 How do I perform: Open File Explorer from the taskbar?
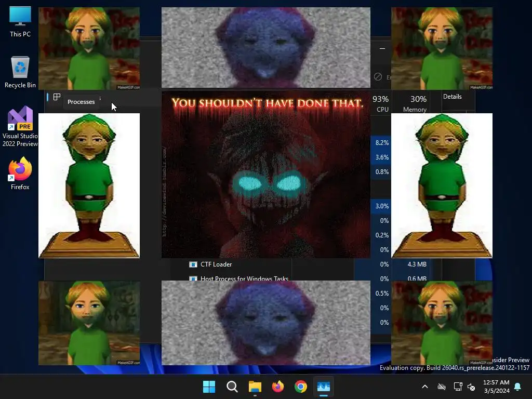(x=255, y=387)
